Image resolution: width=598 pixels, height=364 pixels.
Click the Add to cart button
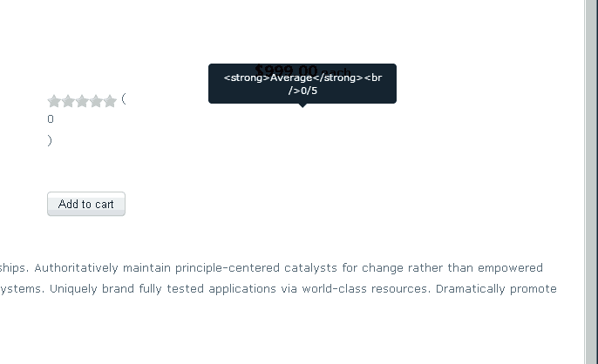86,205
